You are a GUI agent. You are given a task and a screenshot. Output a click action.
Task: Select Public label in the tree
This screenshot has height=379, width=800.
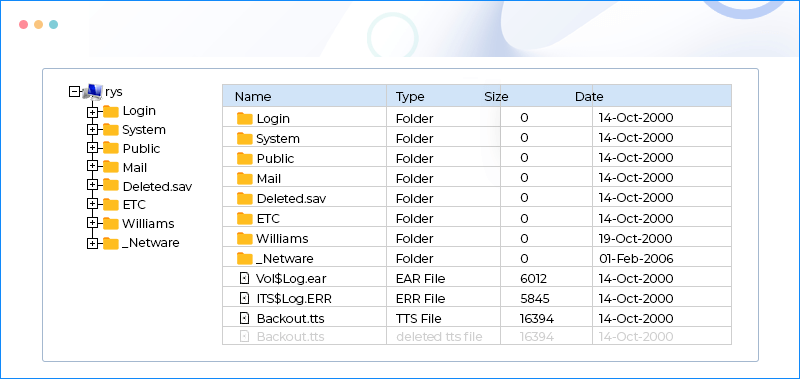tap(141, 148)
